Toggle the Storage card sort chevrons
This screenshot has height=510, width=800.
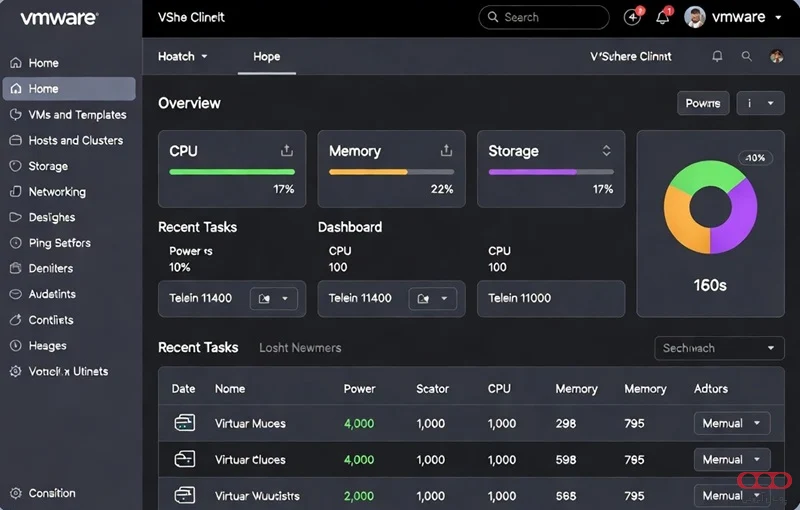(606, 150)
